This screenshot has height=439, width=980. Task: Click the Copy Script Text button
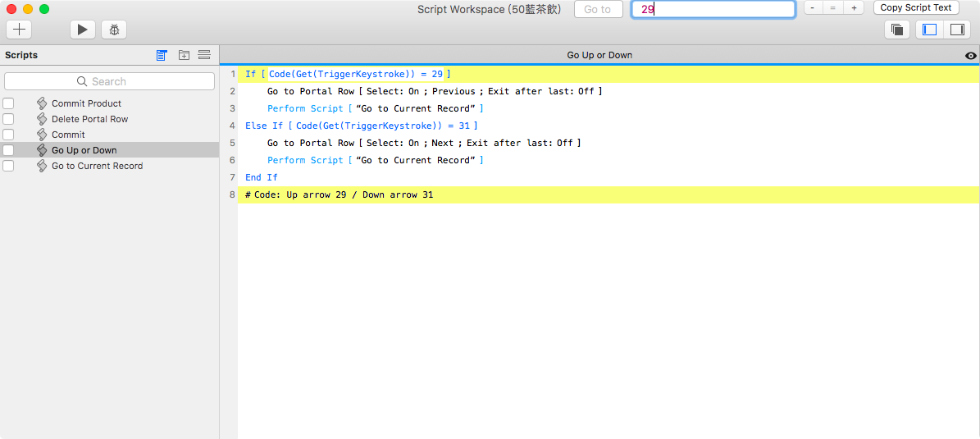pos(916,8)
